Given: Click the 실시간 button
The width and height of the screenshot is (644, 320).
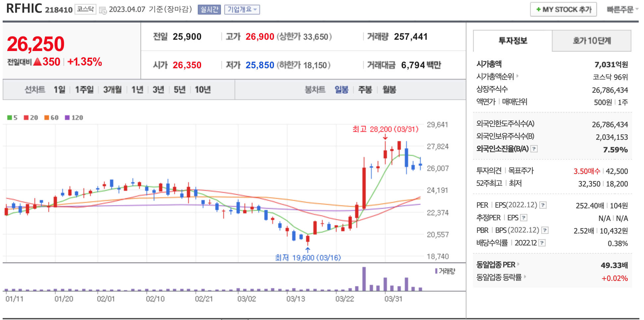Looking at the screenshot, I should [209, 10].
